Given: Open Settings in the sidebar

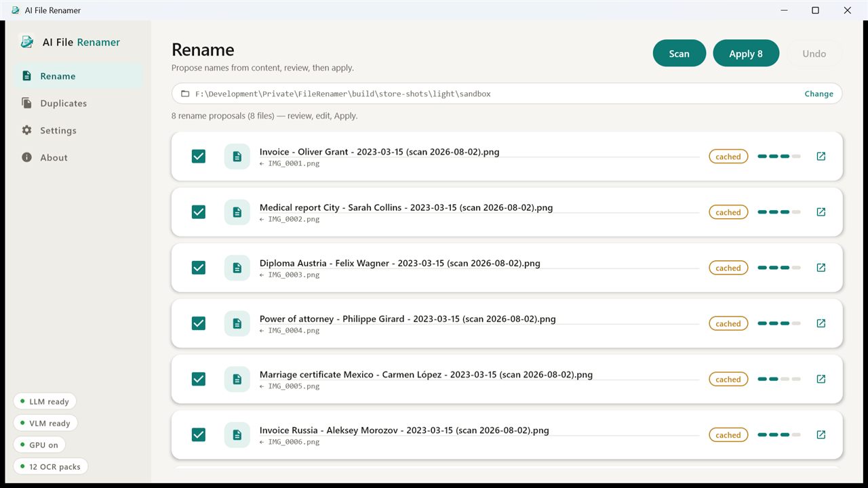Looking at the screenshot, I should point(78,130).
